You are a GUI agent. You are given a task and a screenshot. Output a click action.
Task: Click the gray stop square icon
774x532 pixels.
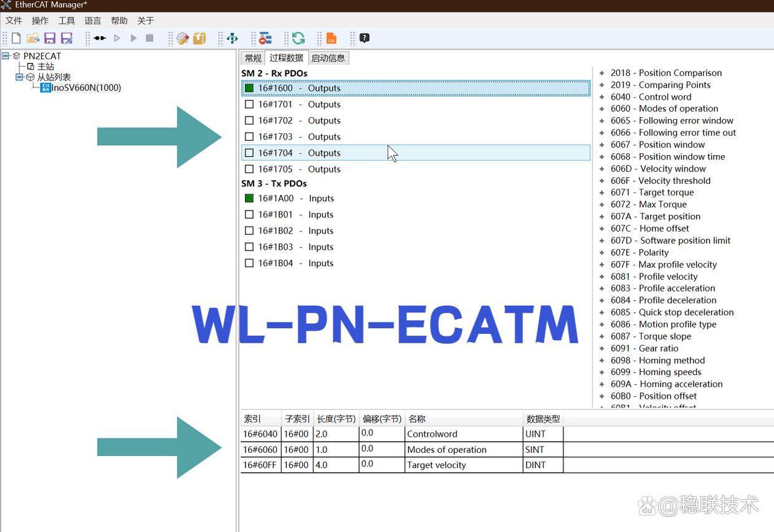pos(150,39)
